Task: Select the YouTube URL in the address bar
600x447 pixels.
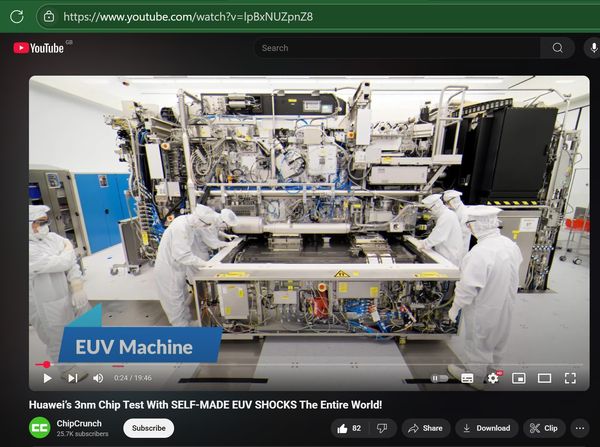Action: [188, 17]
